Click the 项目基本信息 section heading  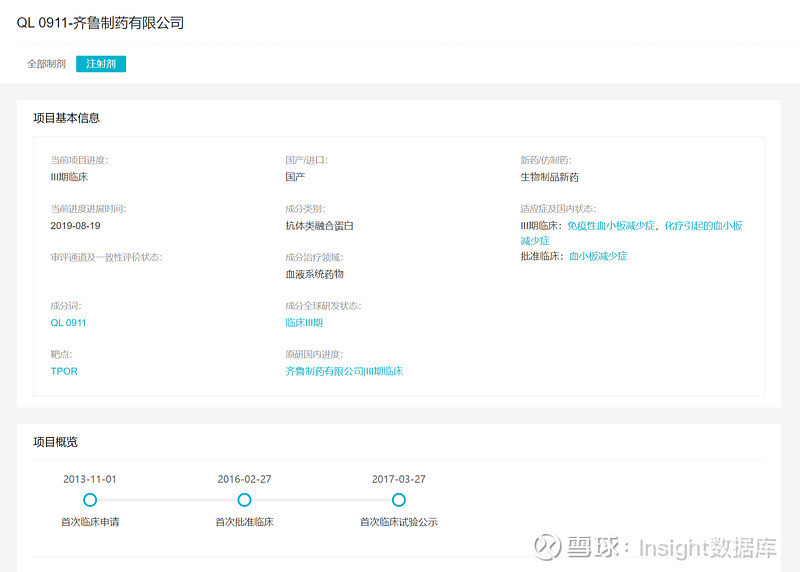tap(67, 118)
